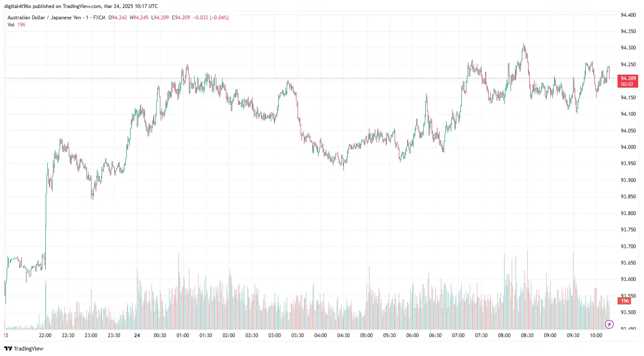
Task: Click the change value −0.033 (−0.04%)
Action: [x=211, y=18]
